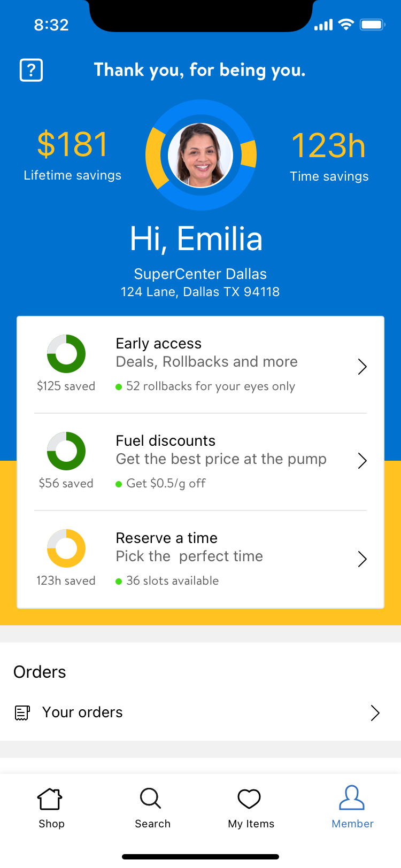Tap the help question mark icon

point(31,70)
